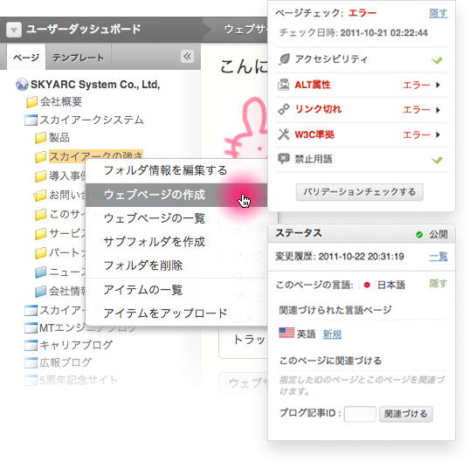Image resolution: width=476 pixels, height=475 pixels.
Task: Click the バリデーションチェックする button
Action: [360, 192]
